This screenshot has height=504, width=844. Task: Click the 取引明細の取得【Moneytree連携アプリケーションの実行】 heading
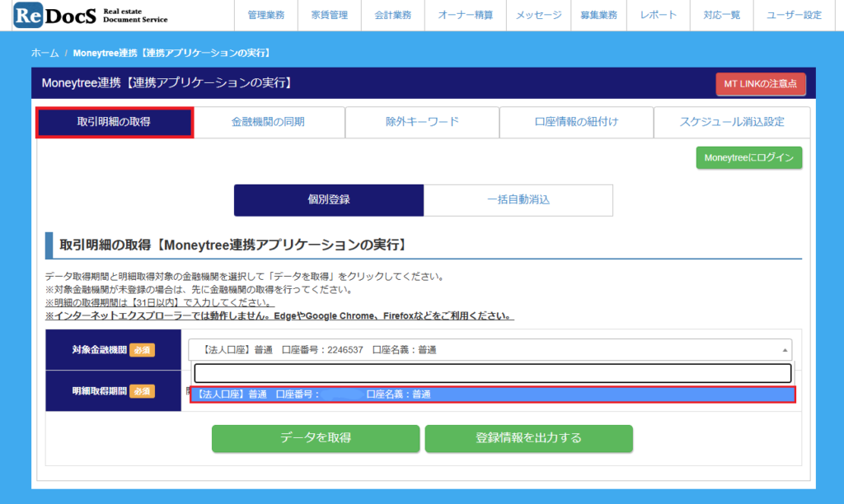pos(234,245)
